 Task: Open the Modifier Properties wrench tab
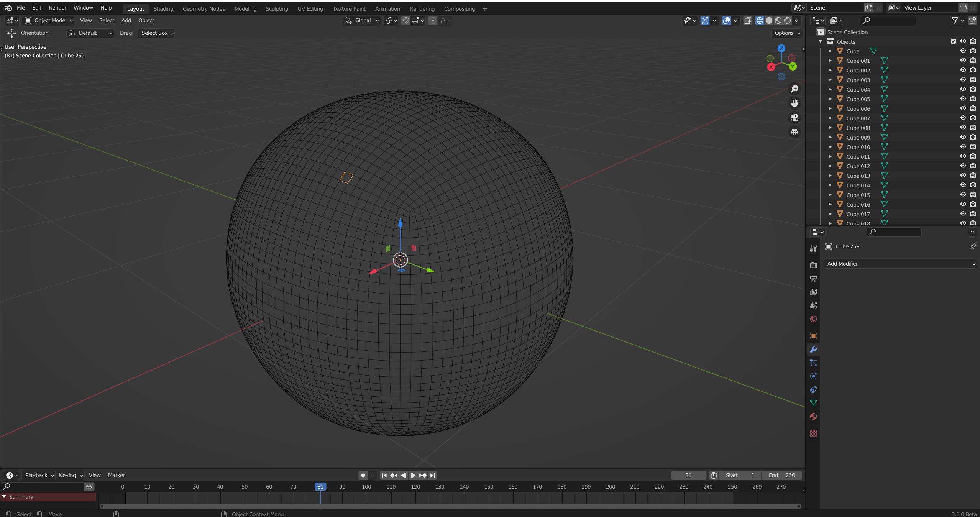pos(814,349)
